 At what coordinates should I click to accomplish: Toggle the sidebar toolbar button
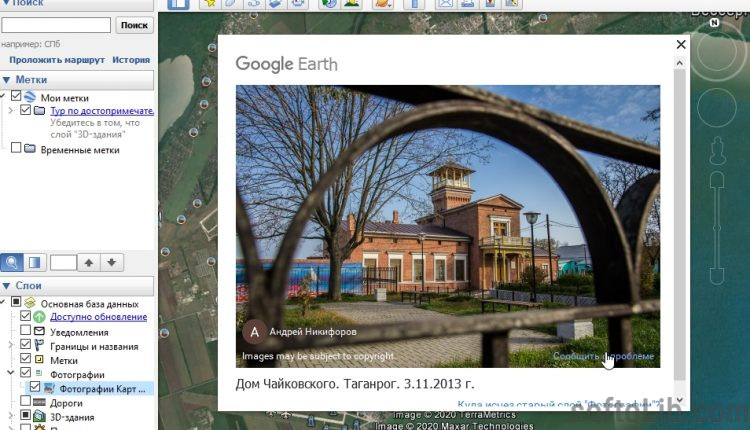(x=178, y=4)
